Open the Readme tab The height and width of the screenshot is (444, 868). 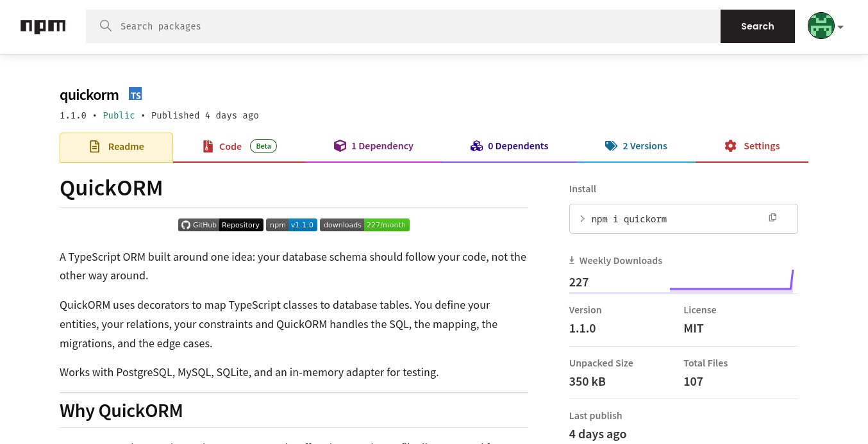pyautogui.click(x=116, y=147)
